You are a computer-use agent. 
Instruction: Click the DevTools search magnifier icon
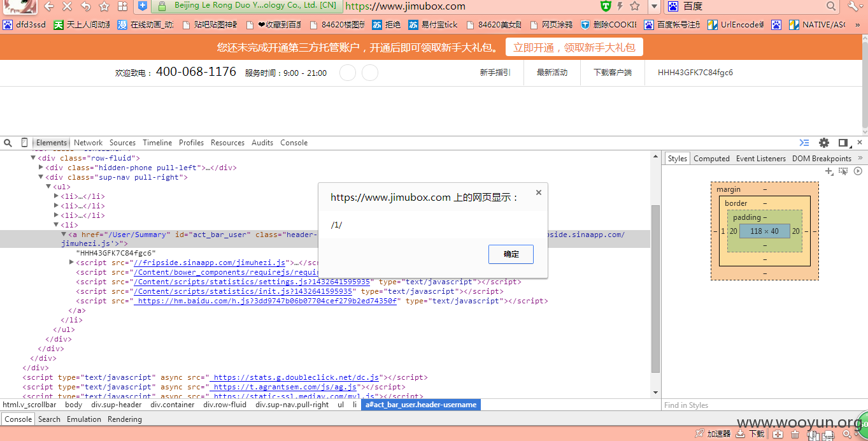[8, 143]
